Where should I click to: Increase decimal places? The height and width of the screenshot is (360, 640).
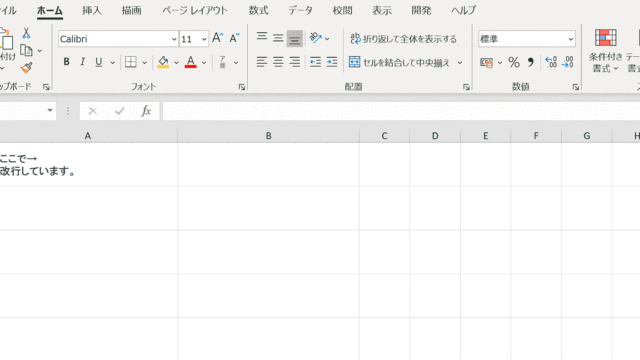pyautogui.click(x=551, y=62)
